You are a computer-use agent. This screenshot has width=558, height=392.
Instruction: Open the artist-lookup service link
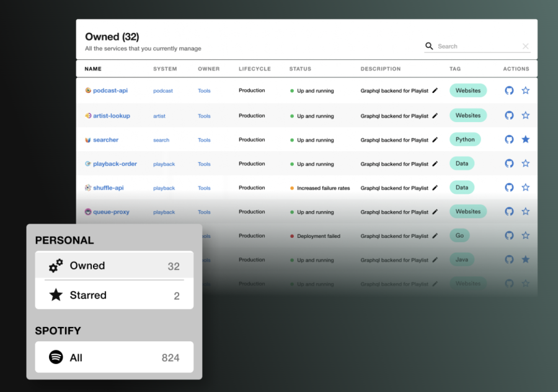(112, 116)
